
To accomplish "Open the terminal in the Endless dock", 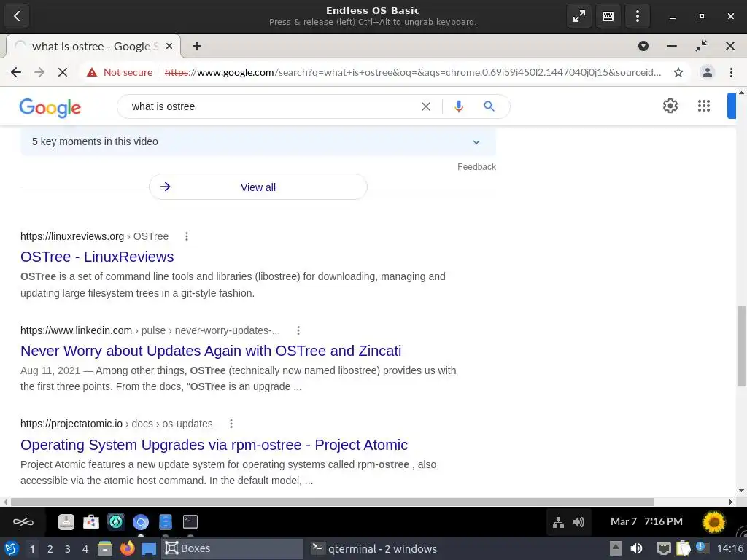I will (x=190, y=522).
